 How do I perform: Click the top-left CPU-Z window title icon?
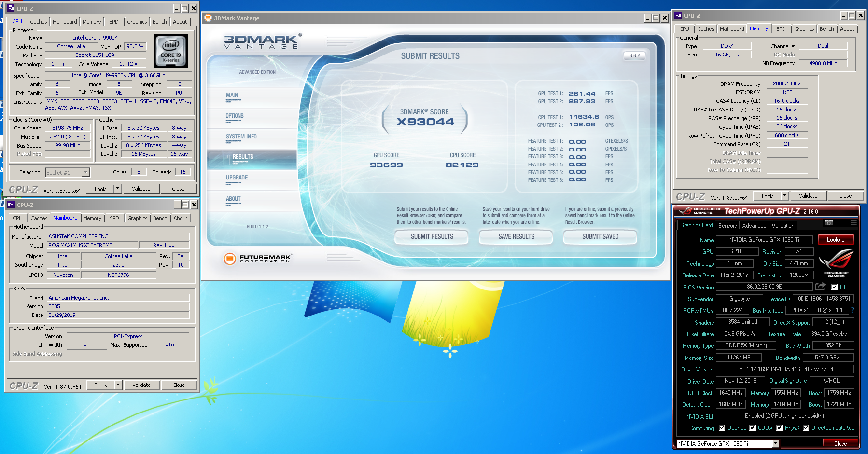click(11, 8)
